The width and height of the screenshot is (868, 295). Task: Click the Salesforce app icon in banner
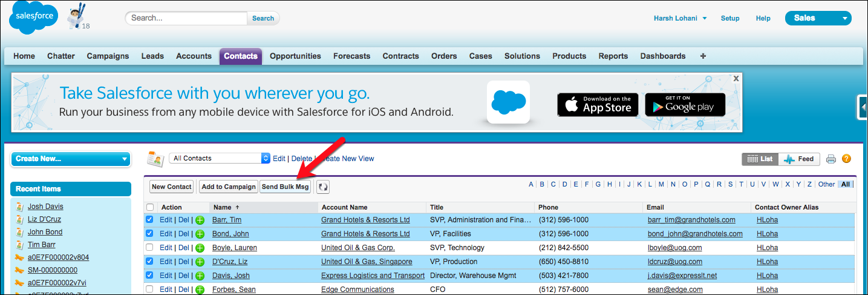(508, 102)
